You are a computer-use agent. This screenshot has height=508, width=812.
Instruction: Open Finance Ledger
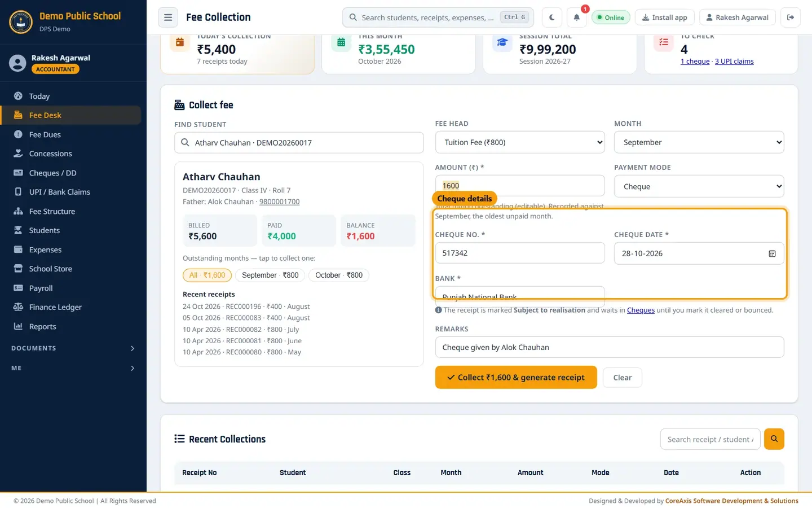coord(70,307)
